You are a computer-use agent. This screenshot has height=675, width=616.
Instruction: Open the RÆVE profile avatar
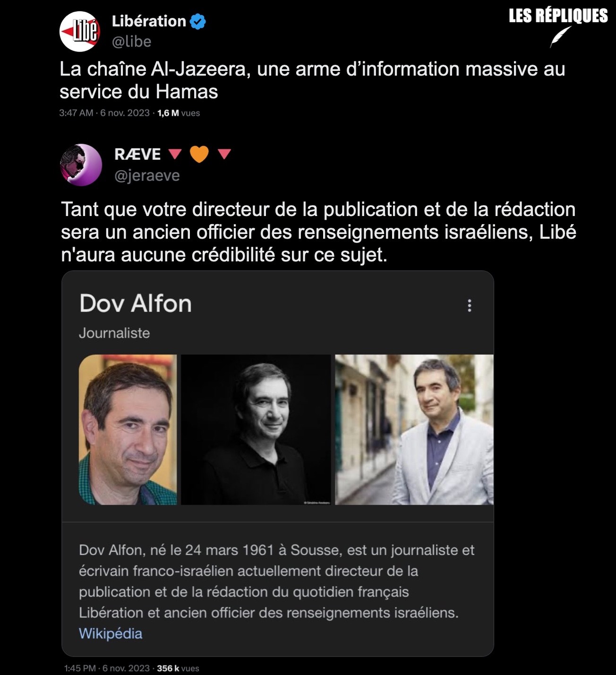(x=81, y=164)
